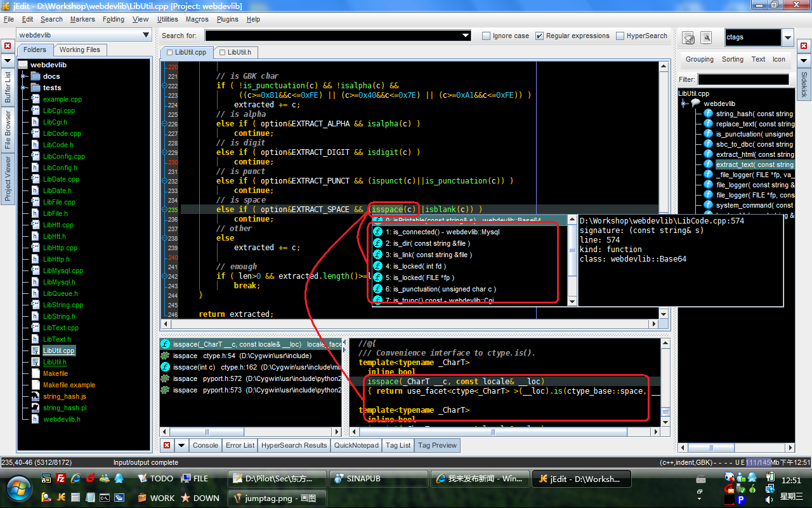Open the Windows Start orb
This screenshot has height=508, width=812.
tap(18, 488)
